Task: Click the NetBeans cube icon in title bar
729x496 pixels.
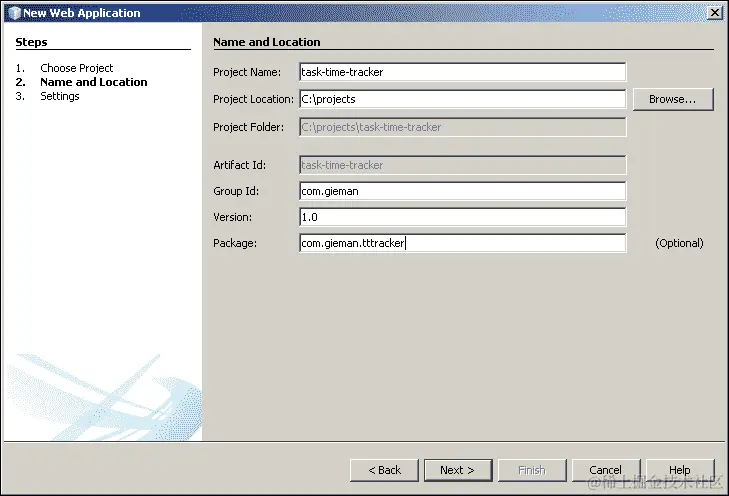Action: pos(14,13)
